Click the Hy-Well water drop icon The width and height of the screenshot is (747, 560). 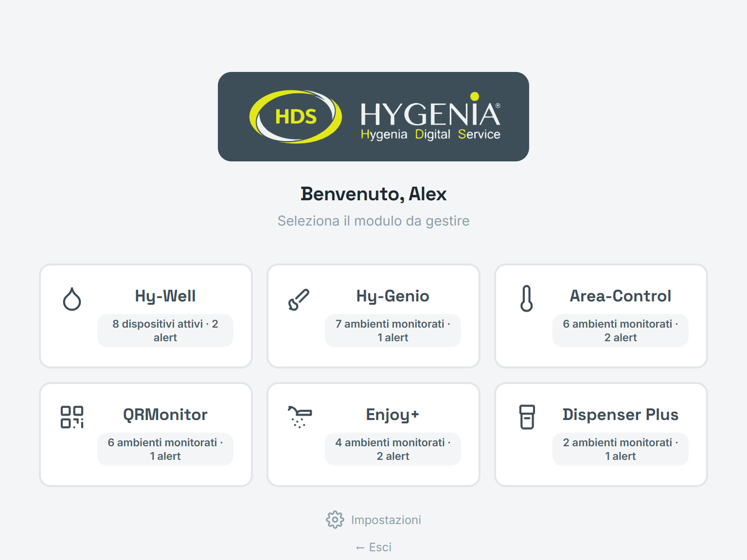point(72,299)
